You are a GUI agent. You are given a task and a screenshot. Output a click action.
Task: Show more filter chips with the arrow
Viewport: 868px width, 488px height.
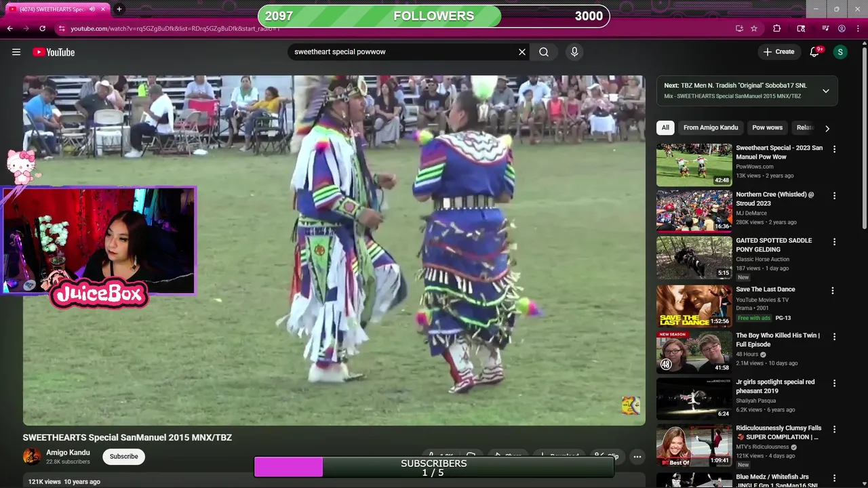click(827, 128)
